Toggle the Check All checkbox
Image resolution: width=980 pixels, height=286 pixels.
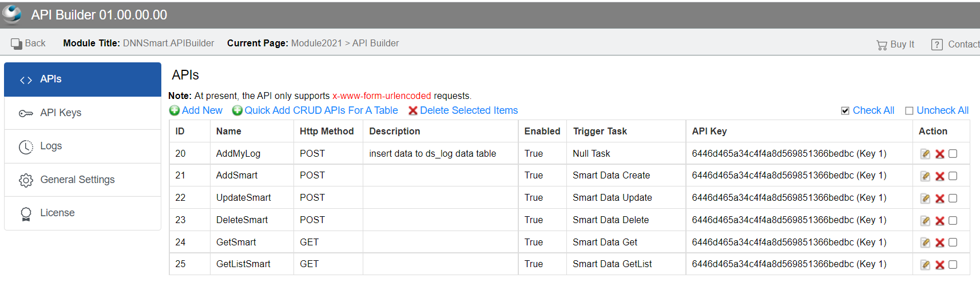[x=845, y=111]
